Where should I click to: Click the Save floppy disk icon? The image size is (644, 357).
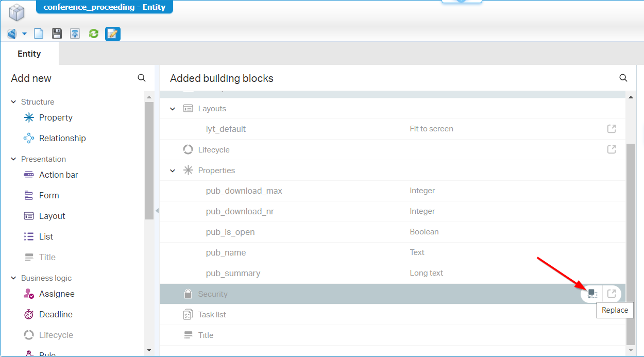pos(57,34)
